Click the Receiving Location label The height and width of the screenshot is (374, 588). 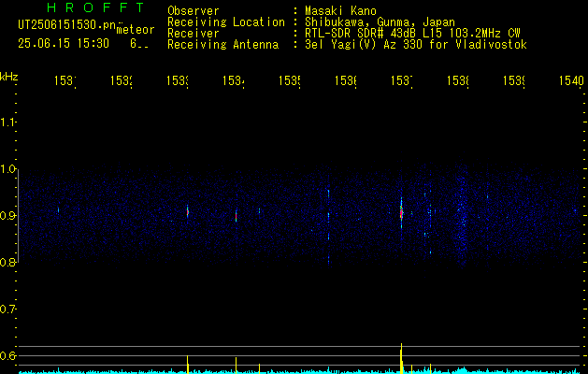click(x=226, y=22)
